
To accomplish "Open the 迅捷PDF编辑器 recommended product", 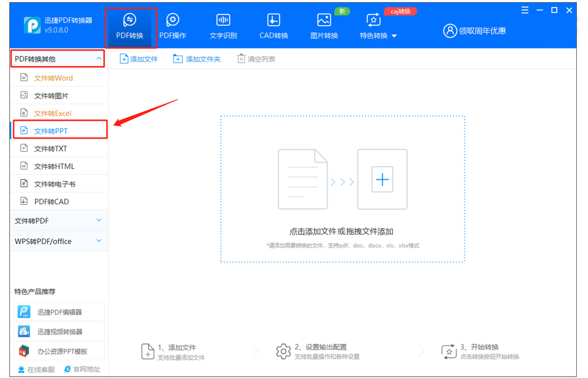I will (x=59, y=312).
